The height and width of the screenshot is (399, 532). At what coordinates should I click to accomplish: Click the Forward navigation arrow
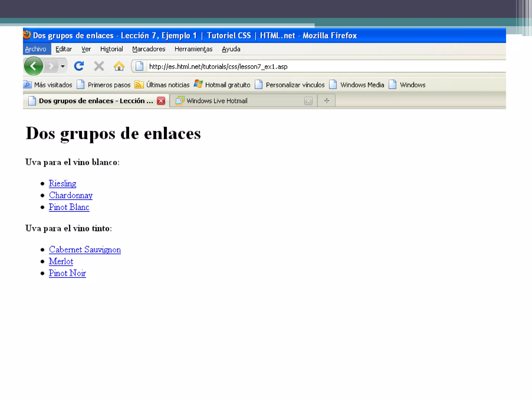click(51, 66)
